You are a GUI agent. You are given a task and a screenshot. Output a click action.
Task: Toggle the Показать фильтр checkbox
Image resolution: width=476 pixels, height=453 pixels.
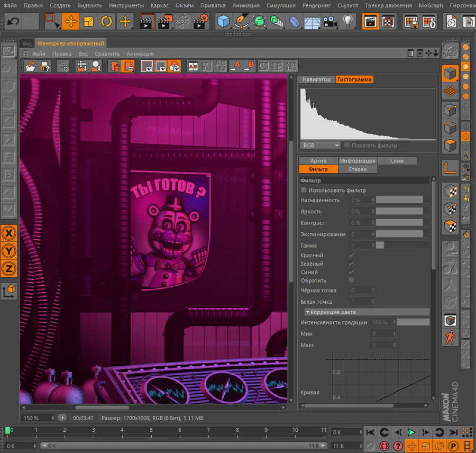[x=347, y=145]
